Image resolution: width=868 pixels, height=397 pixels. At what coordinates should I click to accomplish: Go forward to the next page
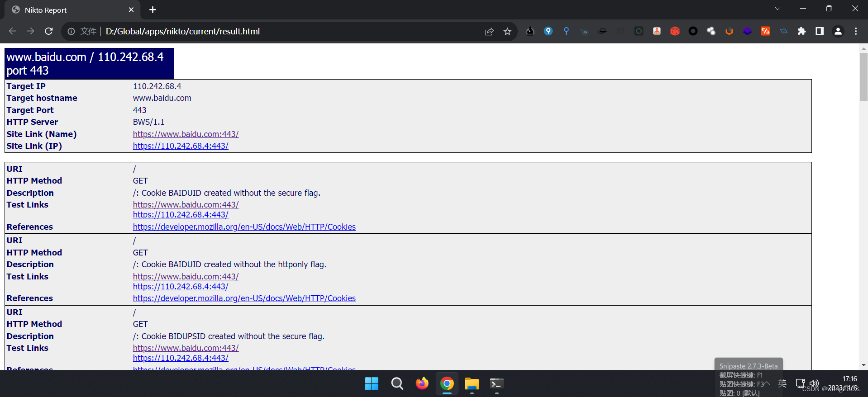coord(31,31)
